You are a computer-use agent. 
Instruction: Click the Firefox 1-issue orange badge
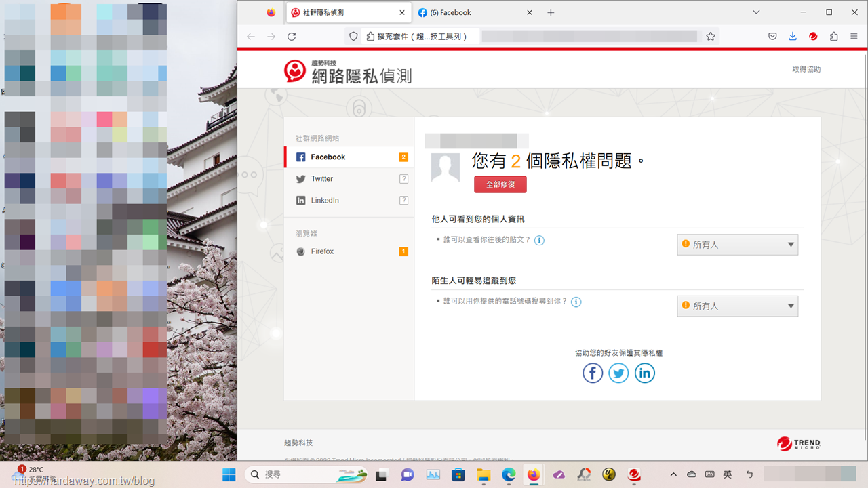(x=403, y=251)
